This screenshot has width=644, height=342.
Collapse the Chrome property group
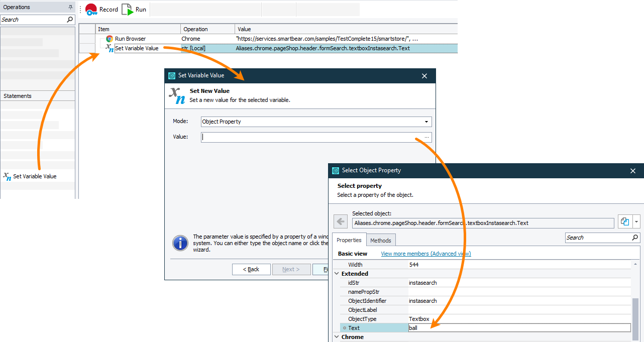click(x=337, y=337)
